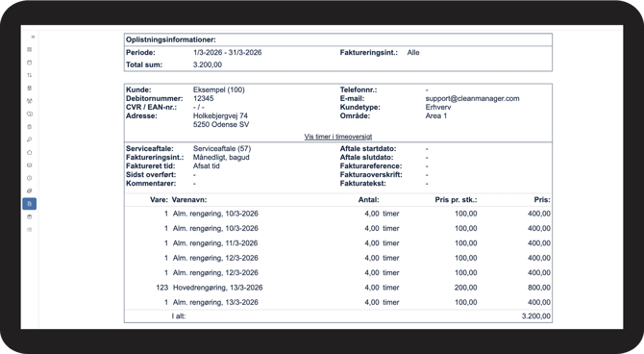Click the Serviceaftale (57) value
Viewport: 644px width, 354px height.
[222, 148]
